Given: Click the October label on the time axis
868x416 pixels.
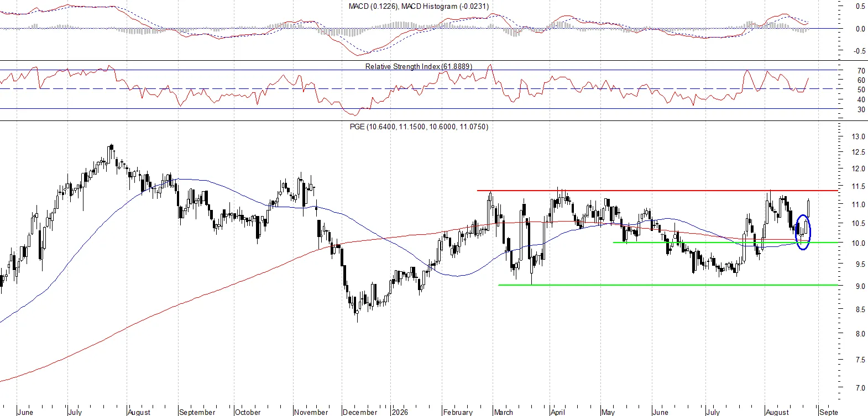Looking at the screenshot, I should [x=248, y=412].
